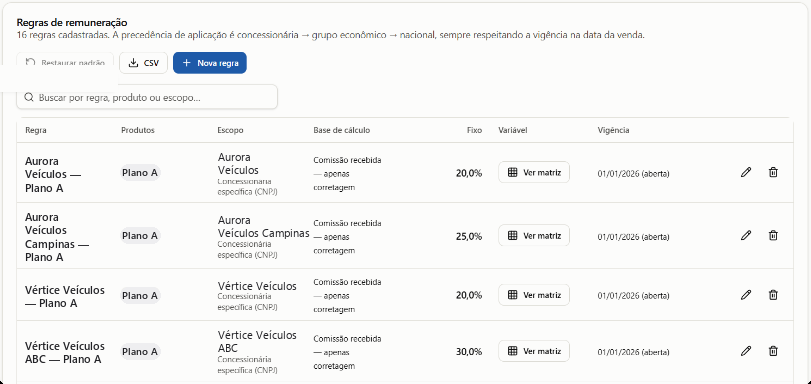
Task: Click the Base de cálculo column header
Action: (x=341, y=130)
